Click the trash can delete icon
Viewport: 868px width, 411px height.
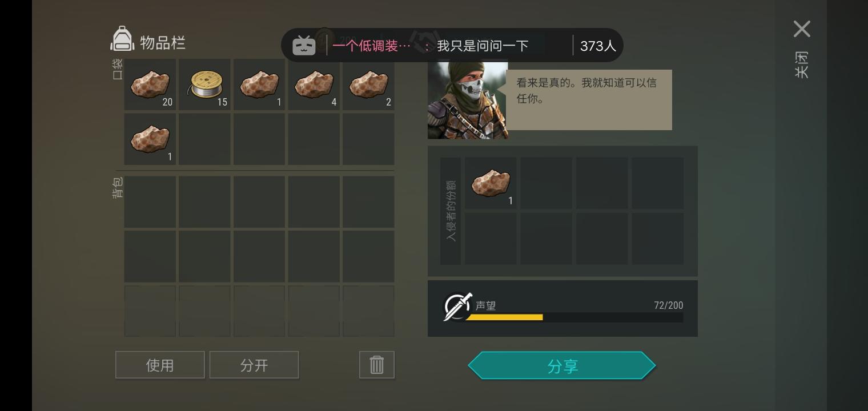[x=377, y=365]
